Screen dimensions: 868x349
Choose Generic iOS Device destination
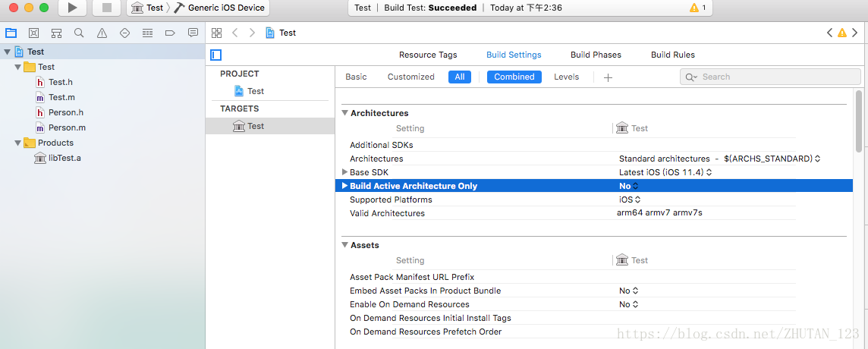coord(220,8)
